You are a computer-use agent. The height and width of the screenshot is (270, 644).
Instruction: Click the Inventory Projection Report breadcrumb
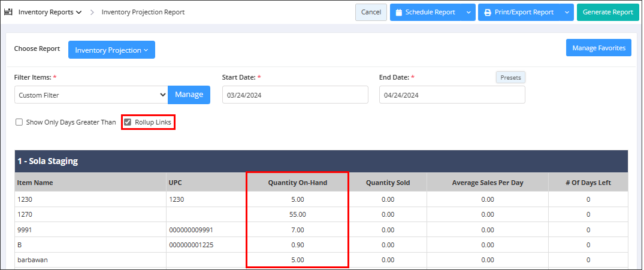coord(143,12)
